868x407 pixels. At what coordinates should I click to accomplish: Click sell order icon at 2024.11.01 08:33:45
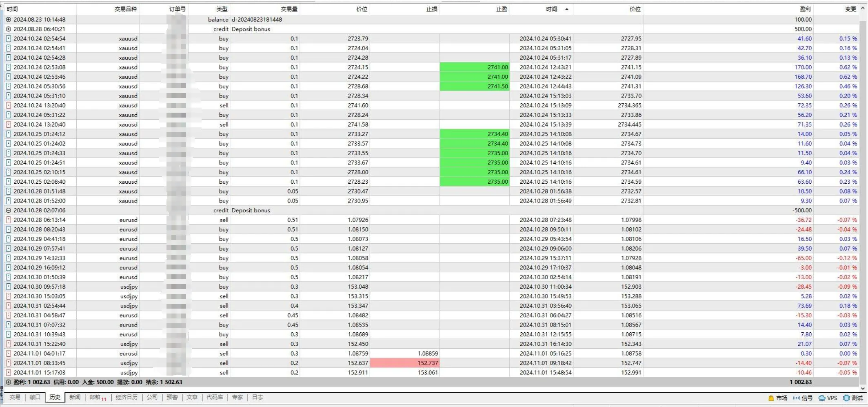tap(8, 363)
